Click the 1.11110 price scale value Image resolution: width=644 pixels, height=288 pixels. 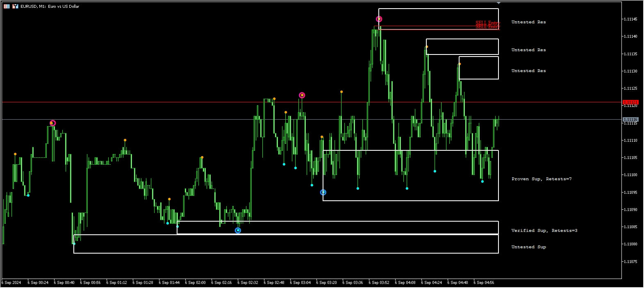pyautogui.click(x=631, y=141)
